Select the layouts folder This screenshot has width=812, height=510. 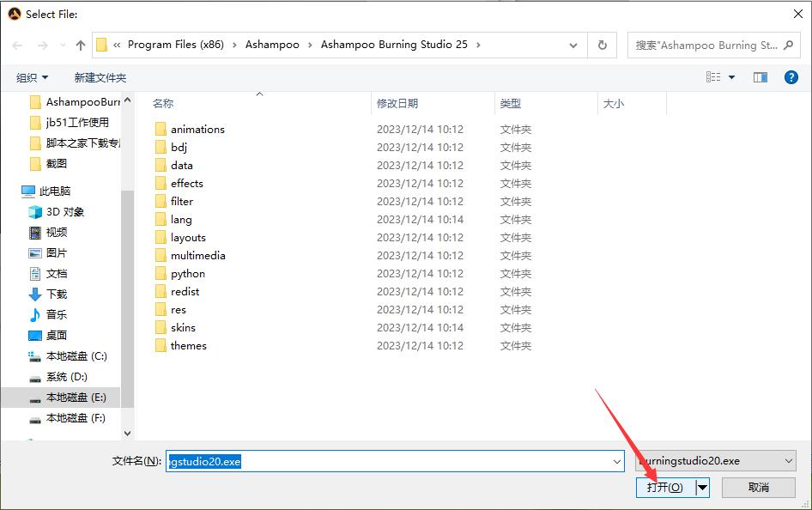click(180, 238)
